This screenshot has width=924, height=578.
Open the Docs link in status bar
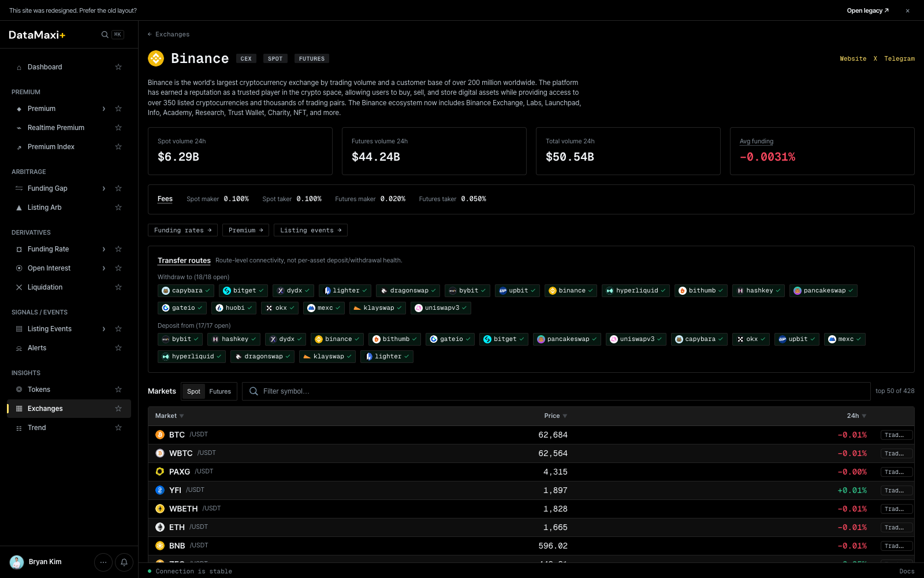point(907,571)
